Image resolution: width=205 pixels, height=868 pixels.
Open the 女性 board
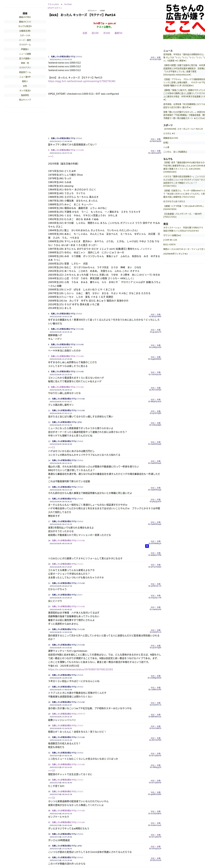tap(25, 86)
